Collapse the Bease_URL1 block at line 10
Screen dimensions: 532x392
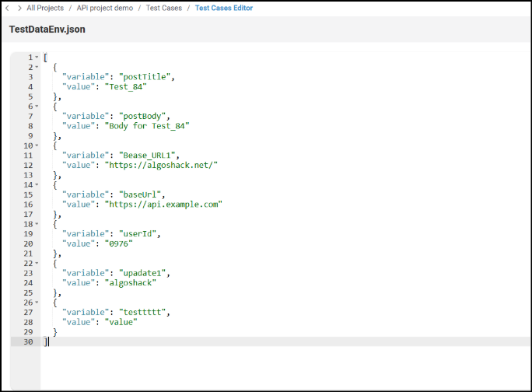pos(37,145)
